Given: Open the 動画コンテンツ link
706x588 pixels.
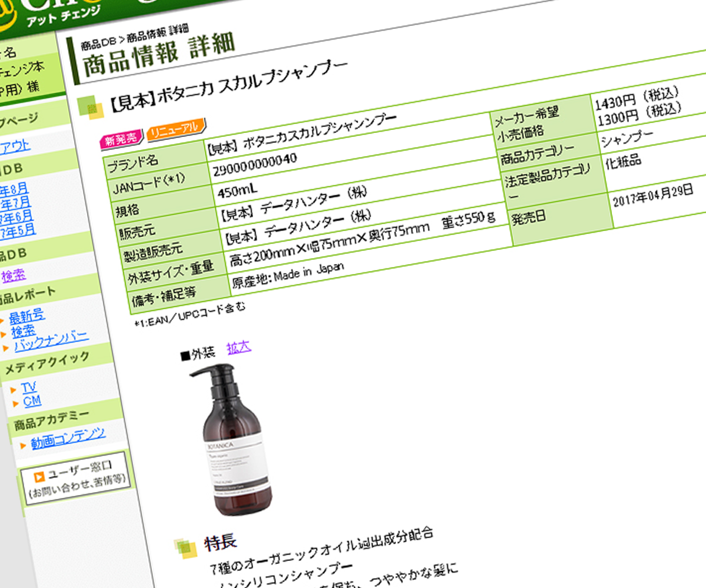Looking at the screenshot, I should (68, 437).
